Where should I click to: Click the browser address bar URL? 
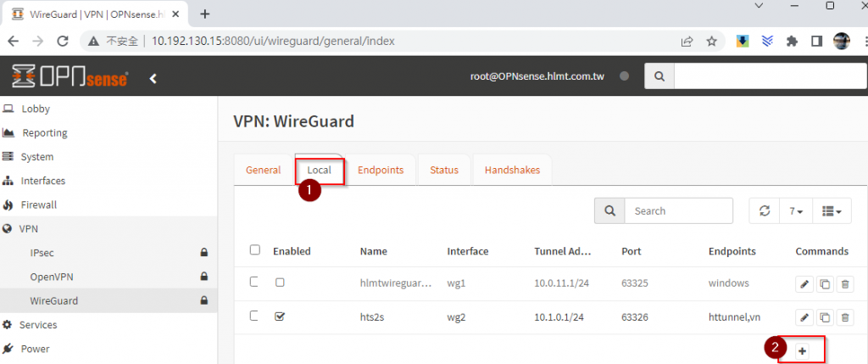click(273, 41)
